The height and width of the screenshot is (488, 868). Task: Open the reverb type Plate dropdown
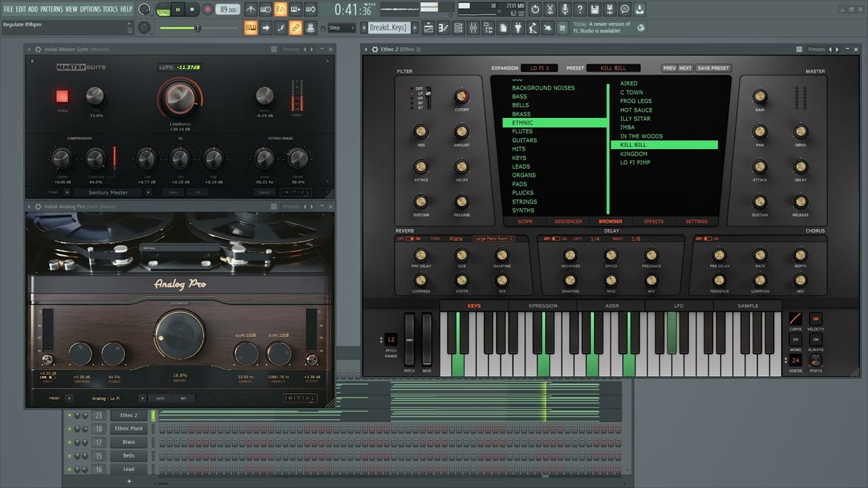point(456,239)
